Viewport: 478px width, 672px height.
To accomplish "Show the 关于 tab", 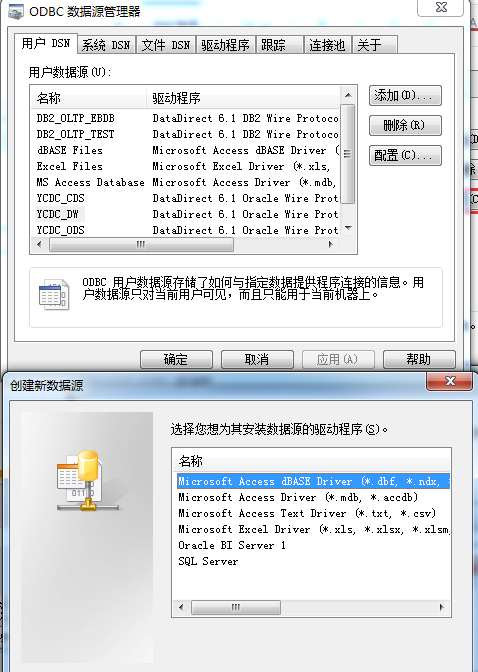I will (x=375, y=45).
